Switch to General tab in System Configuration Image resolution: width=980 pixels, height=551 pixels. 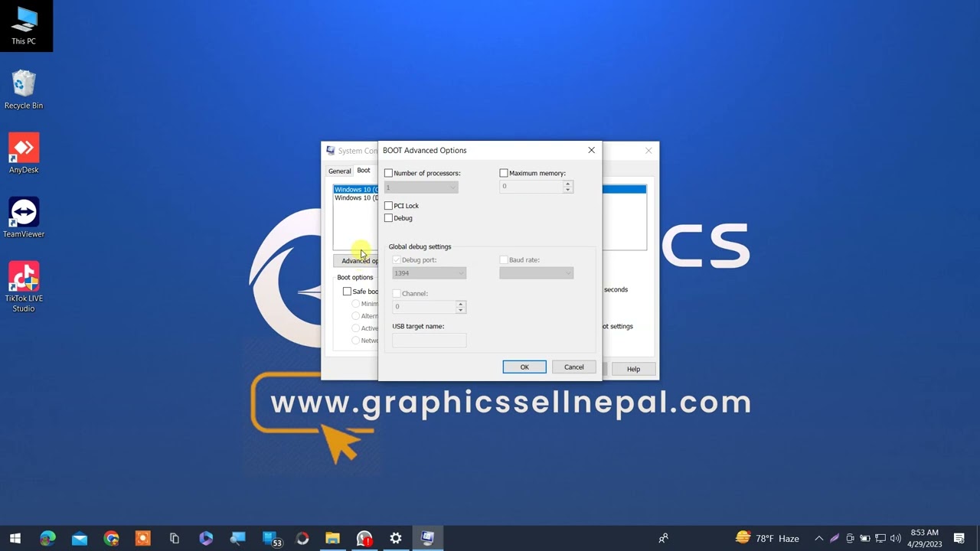(x=339, y=171)
